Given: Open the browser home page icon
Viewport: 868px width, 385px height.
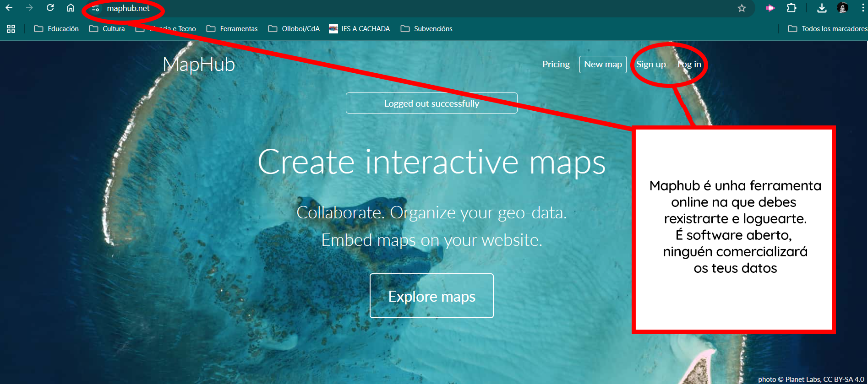Looking at the screenshot, I should pos(71,8).
